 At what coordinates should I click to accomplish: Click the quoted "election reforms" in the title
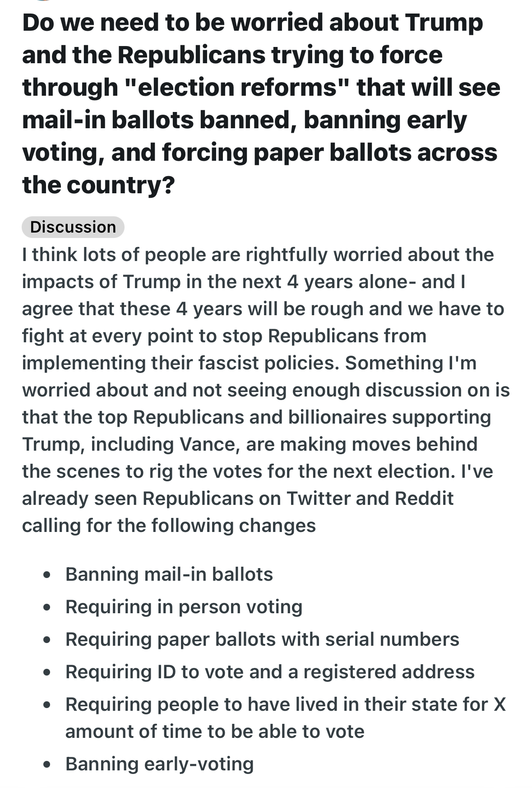pos(234,87)
